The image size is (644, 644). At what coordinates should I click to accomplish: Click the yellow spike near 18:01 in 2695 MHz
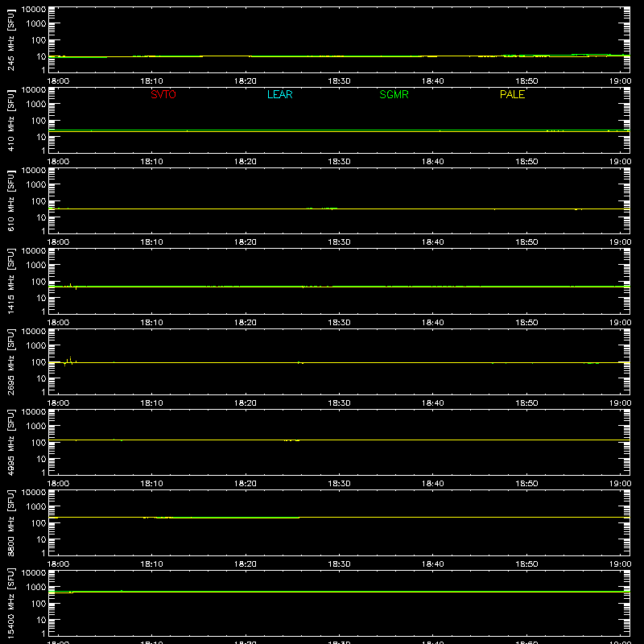(x=70, y=360)
